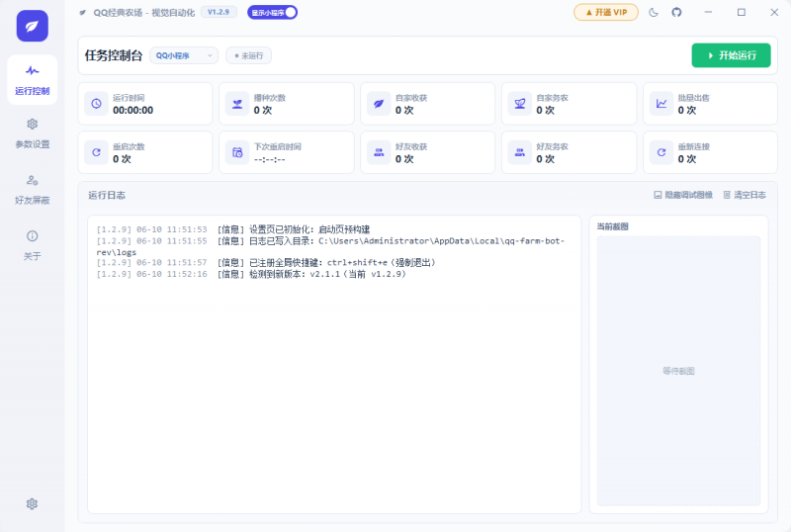
Task: Open the 参数设置 sidebar tab
Action: pyautogui.click(x=33, y=133)
